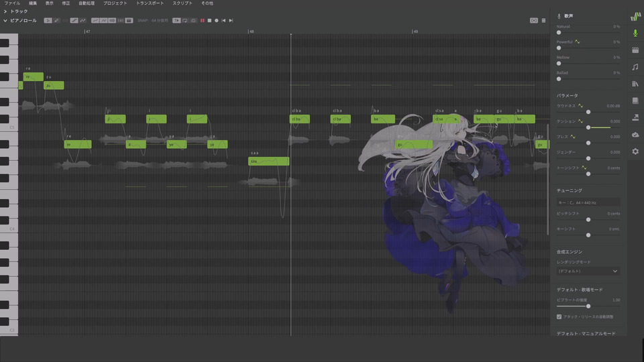Click Powerful automation curve icon
The image size is (644, 362).
(x=578, y=42)
